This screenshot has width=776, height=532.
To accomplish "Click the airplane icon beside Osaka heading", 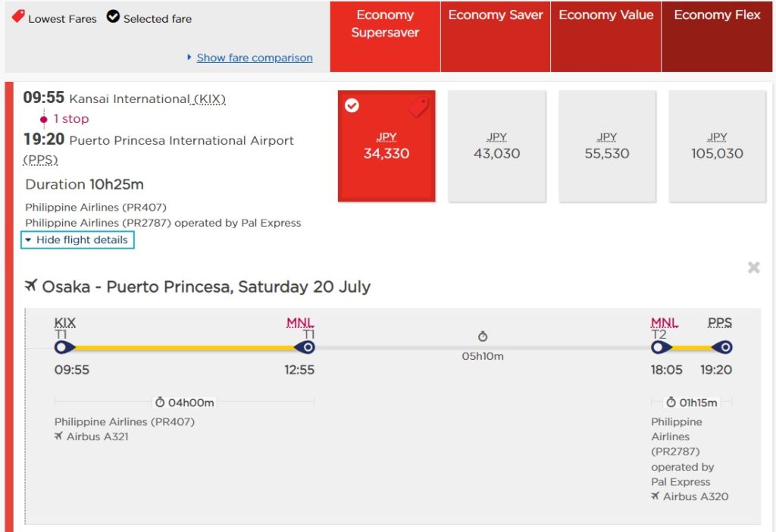I will coord(31,286).
